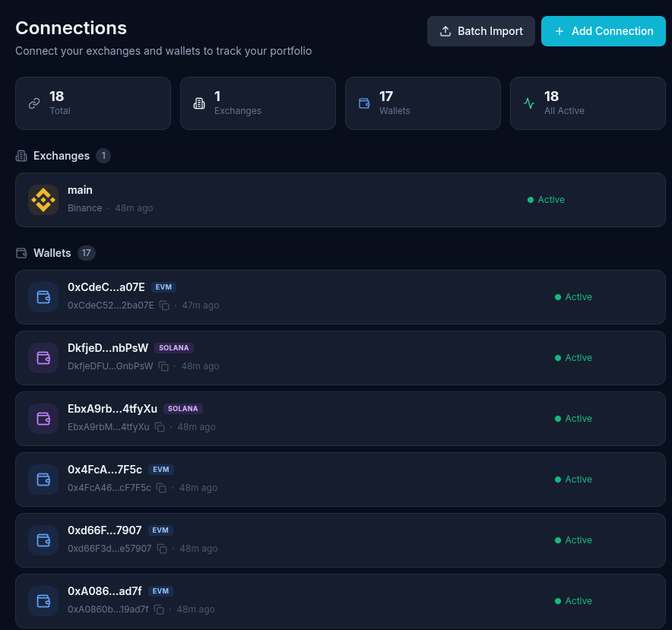Viewport: 672px width, 630px height.
Task: Click the building icon in Exchanges card
Action: (x=199, y=103)
